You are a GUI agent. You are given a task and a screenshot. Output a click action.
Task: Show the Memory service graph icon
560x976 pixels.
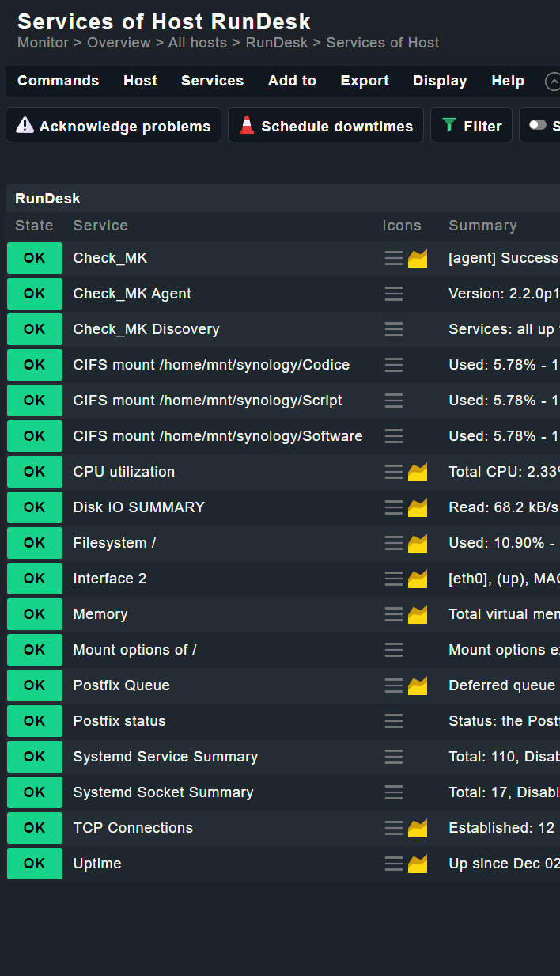tap(418, 614)
